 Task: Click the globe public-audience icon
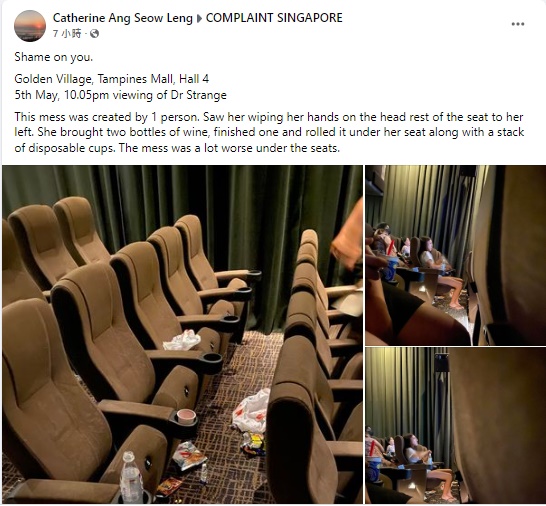pyautogui.click(x=94, y=33)
